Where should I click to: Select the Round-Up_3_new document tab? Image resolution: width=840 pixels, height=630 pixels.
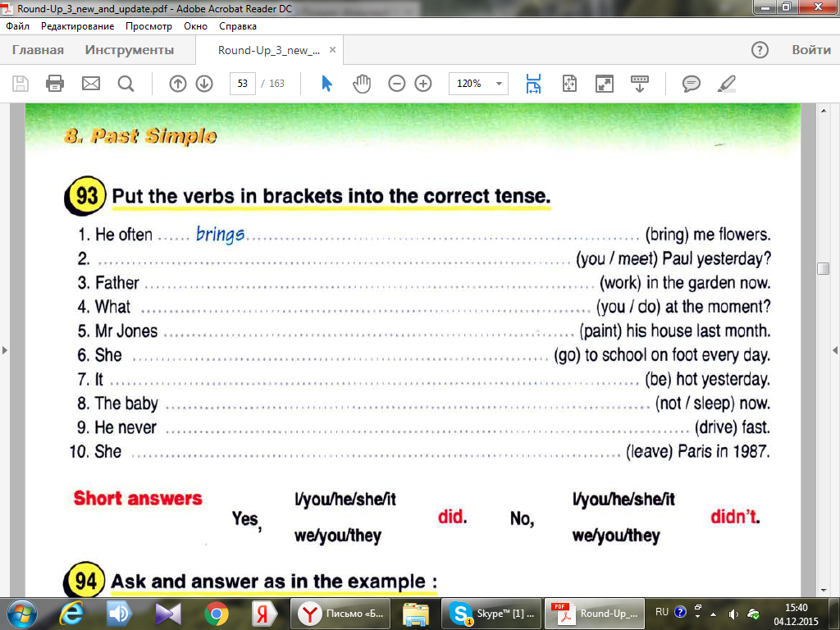click(269, 50)
